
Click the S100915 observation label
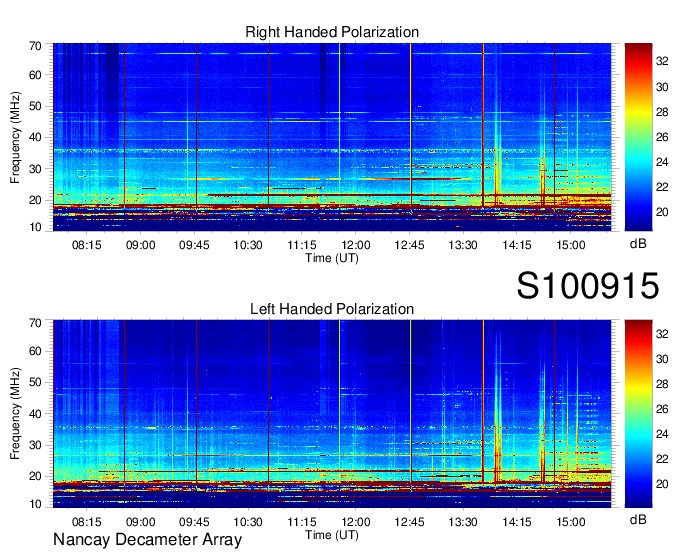pyautogui.click(x=588, y=286)
